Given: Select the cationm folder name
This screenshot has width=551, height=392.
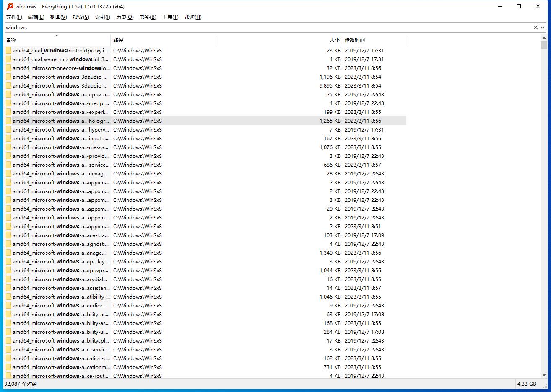Looking at the screenshot, I should [61, 367].
